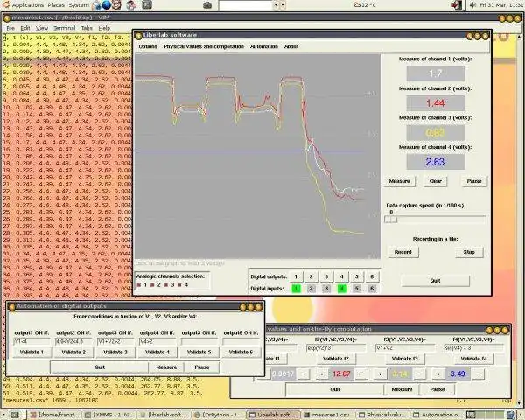Click the minus stepper after value 0.0017

(303, 374)
